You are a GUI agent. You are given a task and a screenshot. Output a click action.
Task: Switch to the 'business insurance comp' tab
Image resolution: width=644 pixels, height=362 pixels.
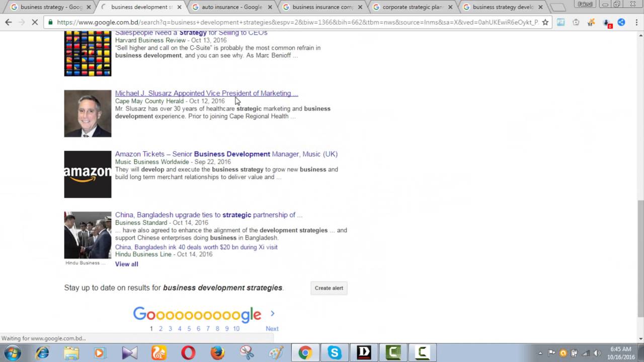tap(323, 7)
